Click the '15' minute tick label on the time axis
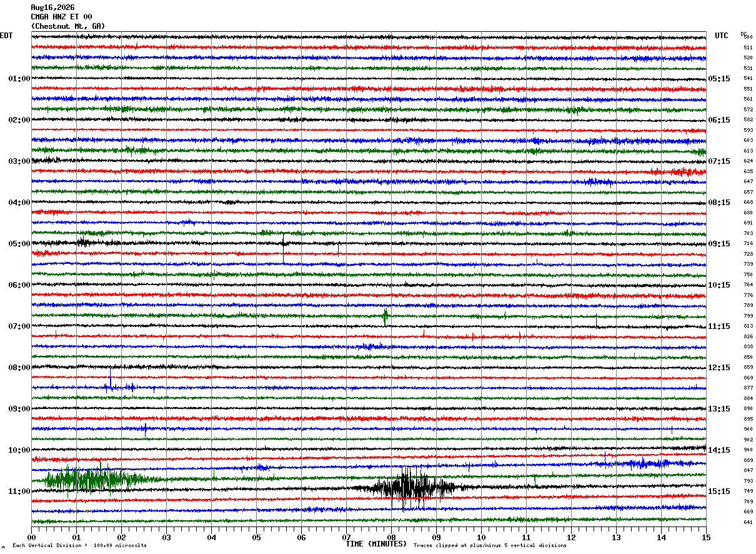This screenshot has height=554, width=756. (x=706, y=537)
